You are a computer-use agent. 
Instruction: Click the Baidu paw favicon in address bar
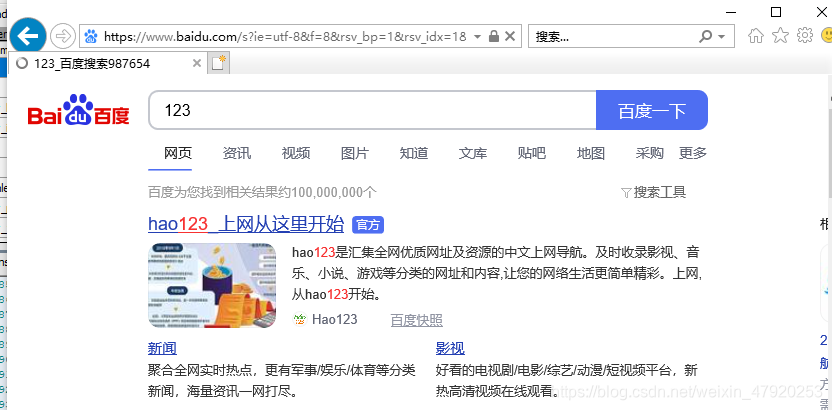tap(91, 36)
